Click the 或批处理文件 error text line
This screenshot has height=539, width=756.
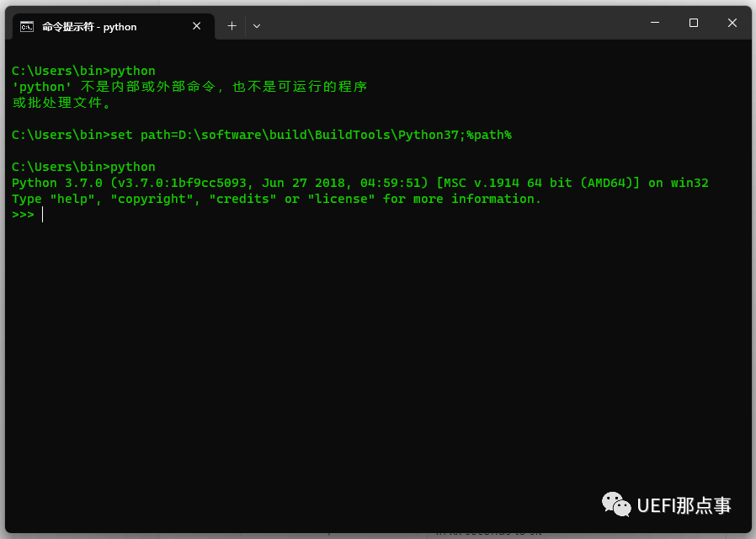pyautogui.click(x=61, y=103)
